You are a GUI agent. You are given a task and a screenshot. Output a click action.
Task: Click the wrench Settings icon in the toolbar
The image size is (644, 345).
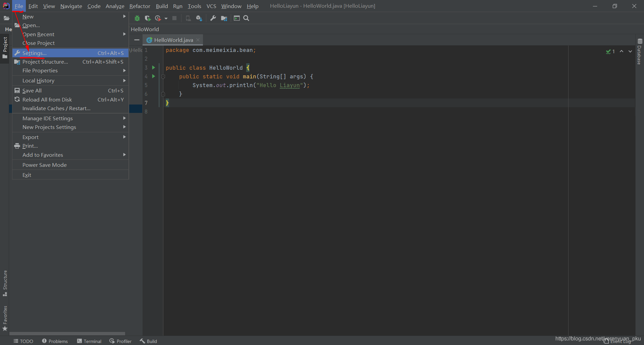[x=213, y=18]
